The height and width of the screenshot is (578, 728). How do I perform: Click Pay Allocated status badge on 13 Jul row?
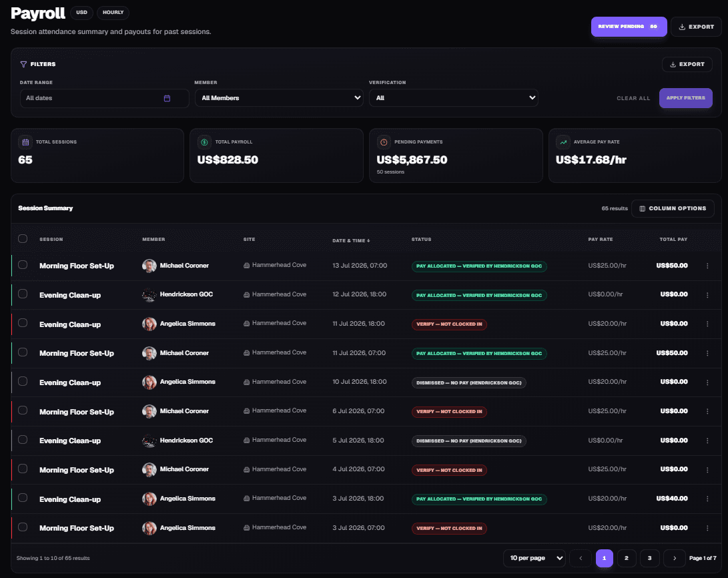coord(479,266)
